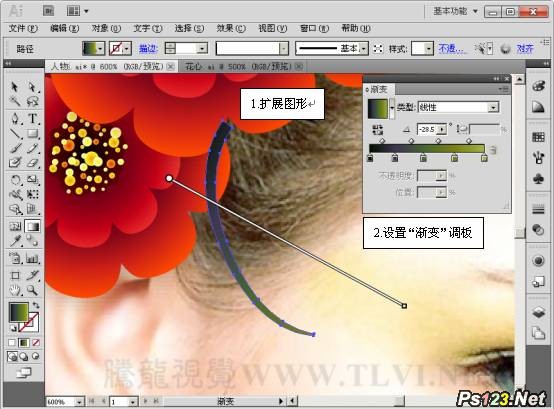Viewport: 554px width, 409px height.
Task: Select the Magic Wand tool
Action: 15,102
